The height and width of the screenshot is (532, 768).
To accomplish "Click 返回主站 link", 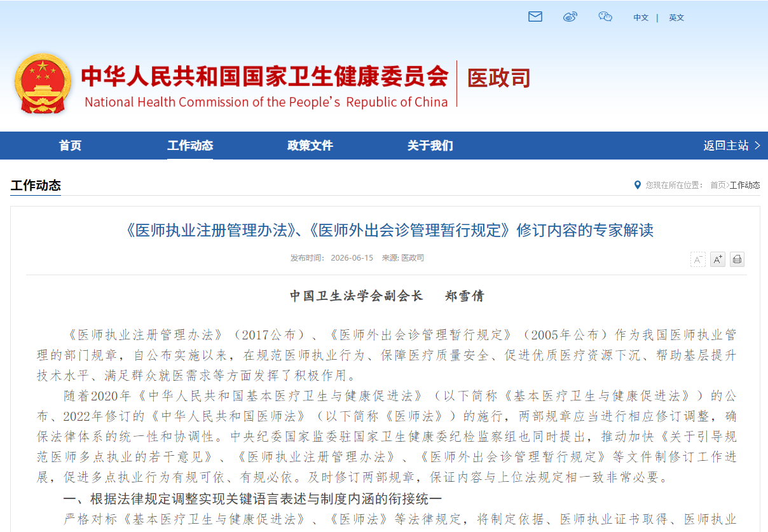I will [726, 146].
